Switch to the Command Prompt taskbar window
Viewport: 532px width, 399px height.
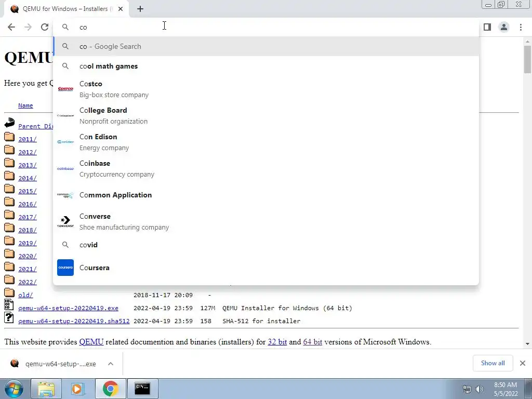(142, 389)
